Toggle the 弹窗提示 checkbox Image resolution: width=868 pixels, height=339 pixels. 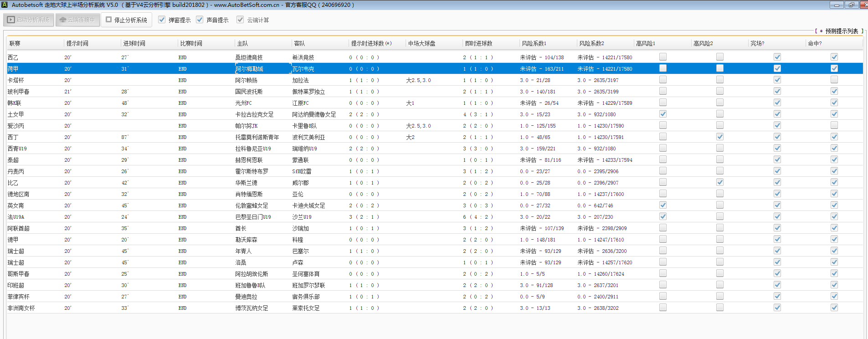(162, 20)
